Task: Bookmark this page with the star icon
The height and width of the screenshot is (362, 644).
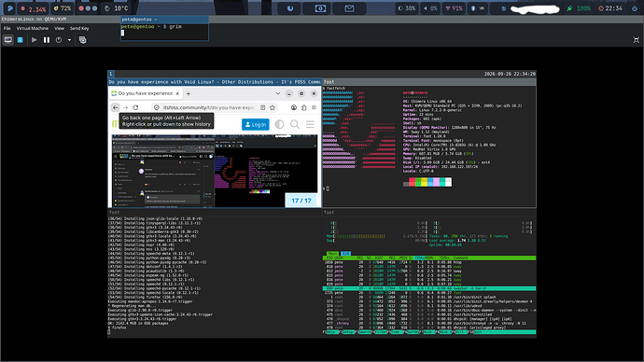Action: pyautogui.click(x=273, y=107)
